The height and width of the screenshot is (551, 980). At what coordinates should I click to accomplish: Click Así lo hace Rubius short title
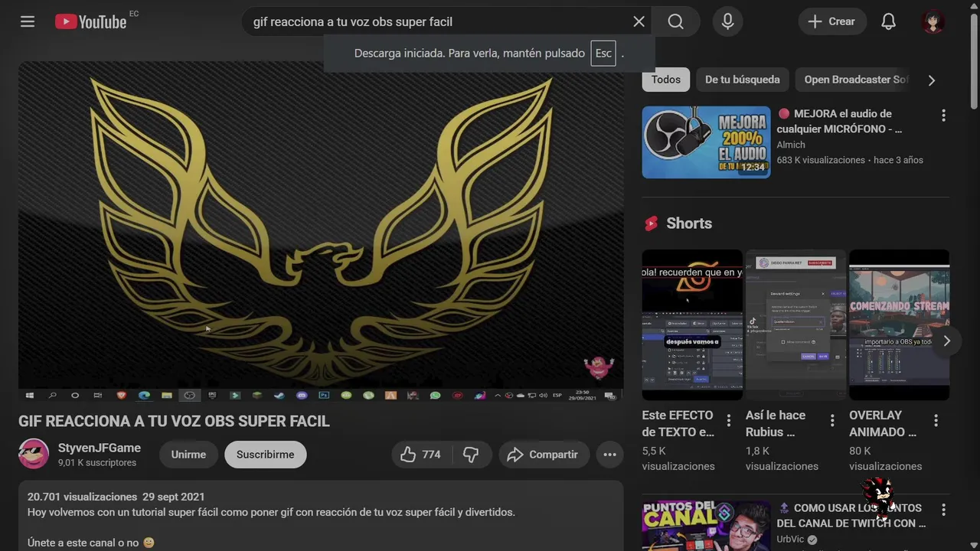pos(776,423)
